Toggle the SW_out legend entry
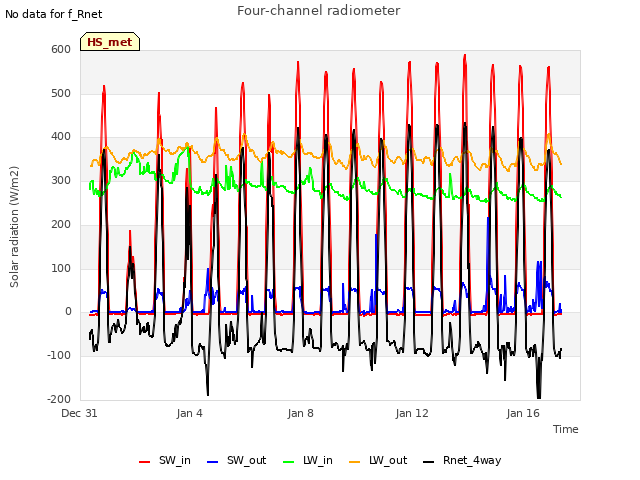The width and height of the screenshot is (640, 480). [237, 460]
